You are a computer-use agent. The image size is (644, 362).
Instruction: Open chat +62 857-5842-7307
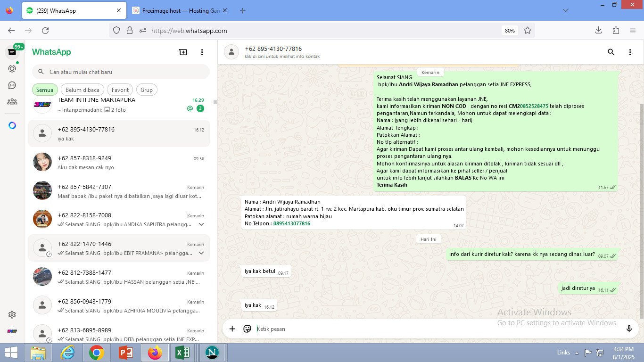tap(119, 191)
